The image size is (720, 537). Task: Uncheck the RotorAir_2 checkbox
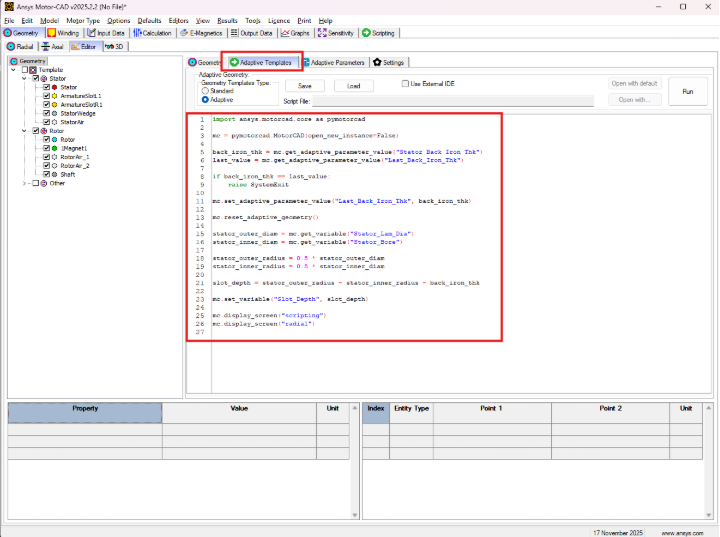coord(46,166)
